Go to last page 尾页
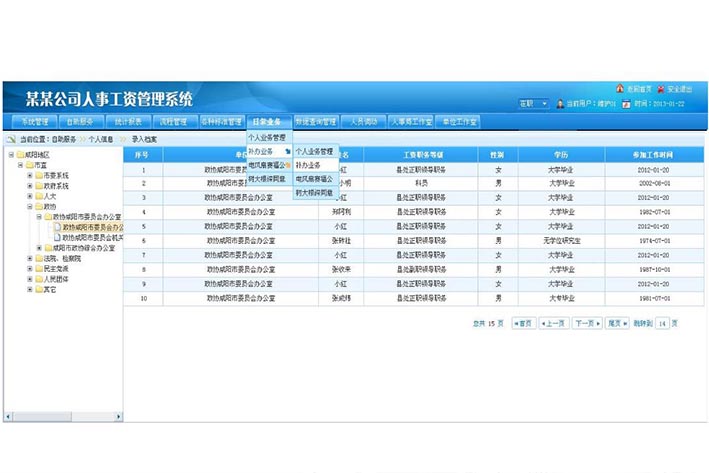This screenshot has height=473, width=709. coord(617,323)
